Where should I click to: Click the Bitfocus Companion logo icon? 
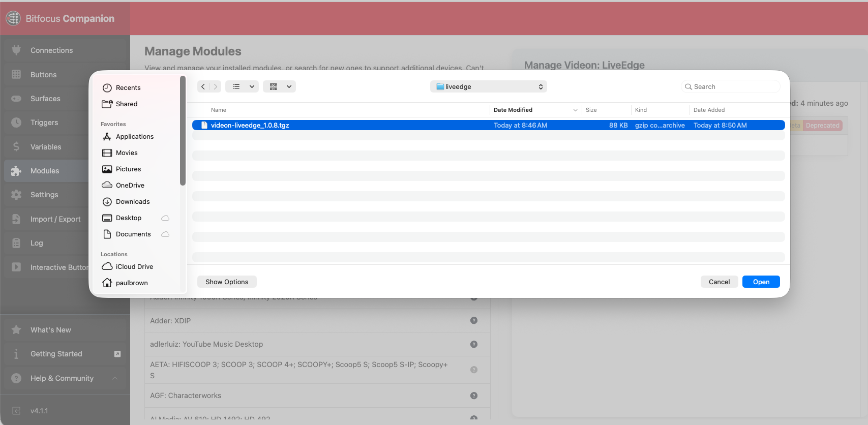tap(13, 18)
